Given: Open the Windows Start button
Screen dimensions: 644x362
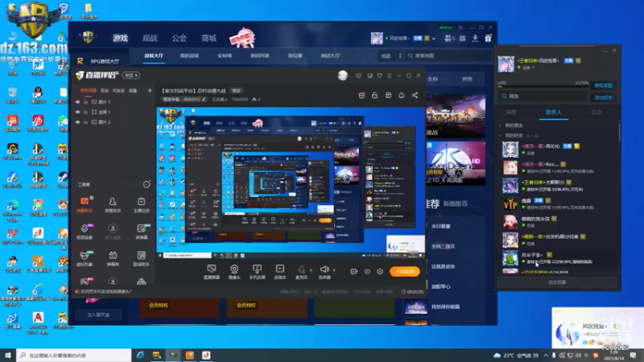Looking at the screenshot, I should click(x=8, y=355).
